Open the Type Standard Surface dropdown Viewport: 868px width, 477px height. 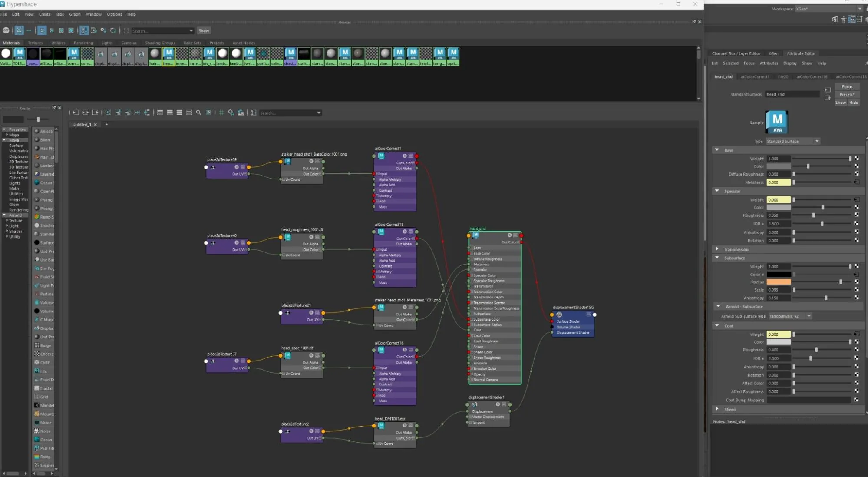[x=792, y=141]
